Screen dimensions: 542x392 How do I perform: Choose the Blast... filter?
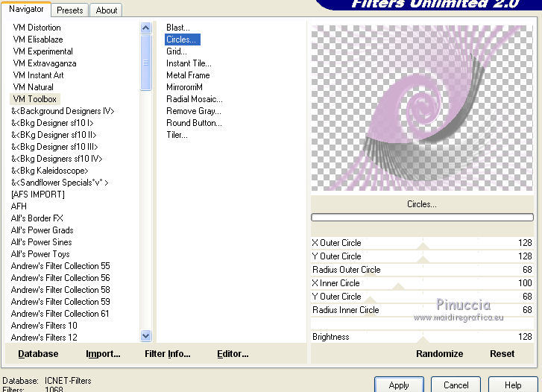click(178, 28)
